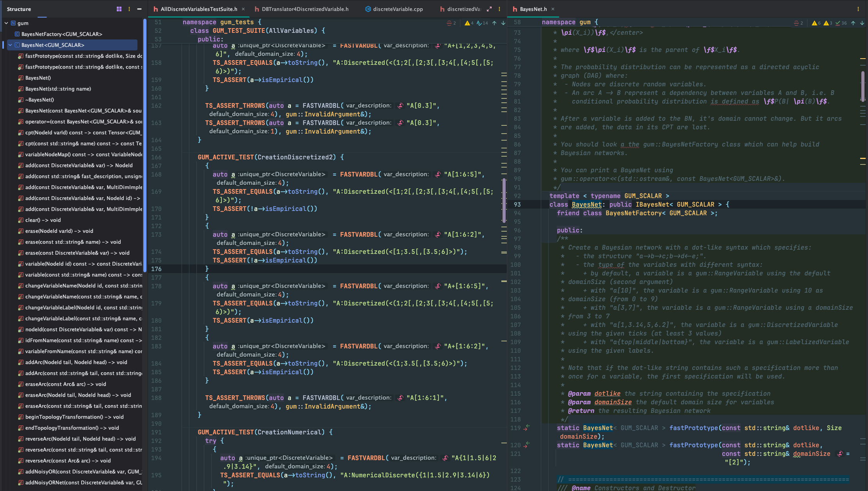868x491 pixels.
Task: Switch to the discreteVariable.cpp tab
Action: click(x=394, y=9)
